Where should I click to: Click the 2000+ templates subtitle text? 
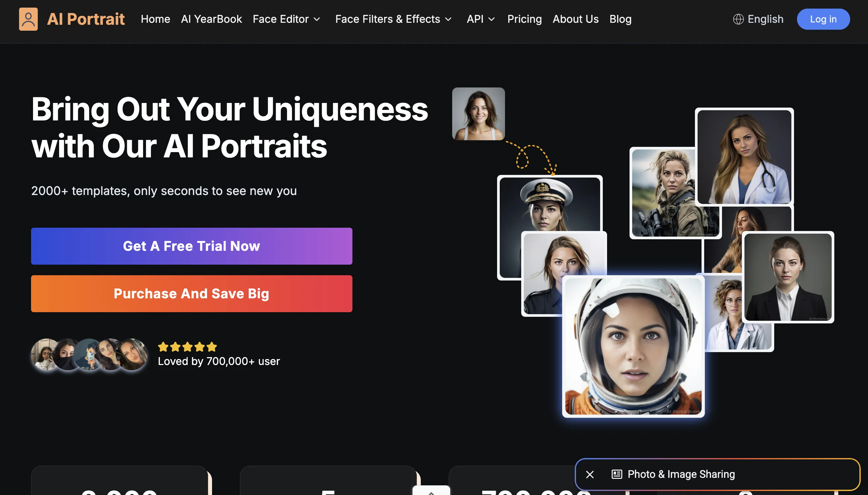coord(164,191)
